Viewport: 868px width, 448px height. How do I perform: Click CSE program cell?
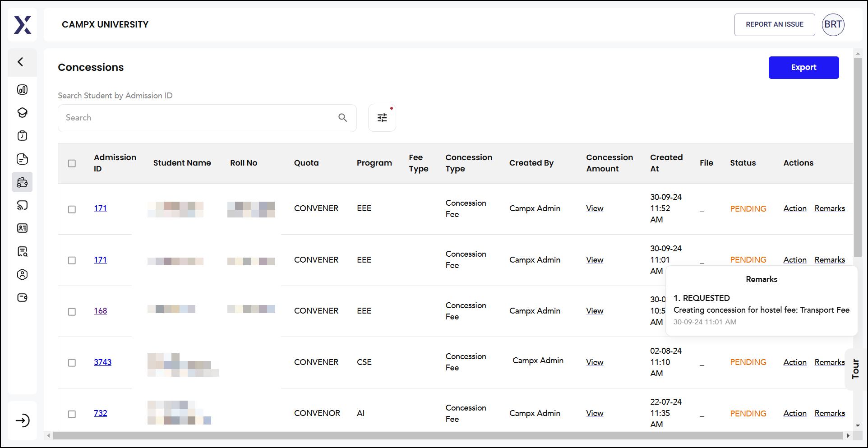364,362
